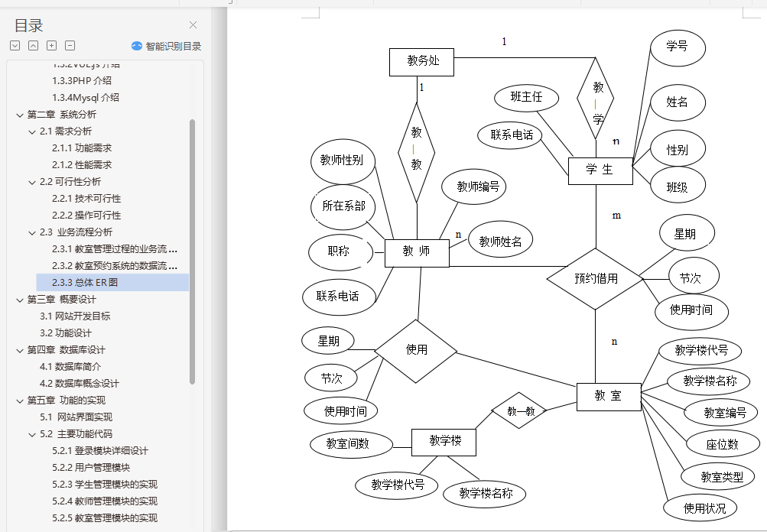Click the 教务处 entity box in the diagram

coord(421,62)
